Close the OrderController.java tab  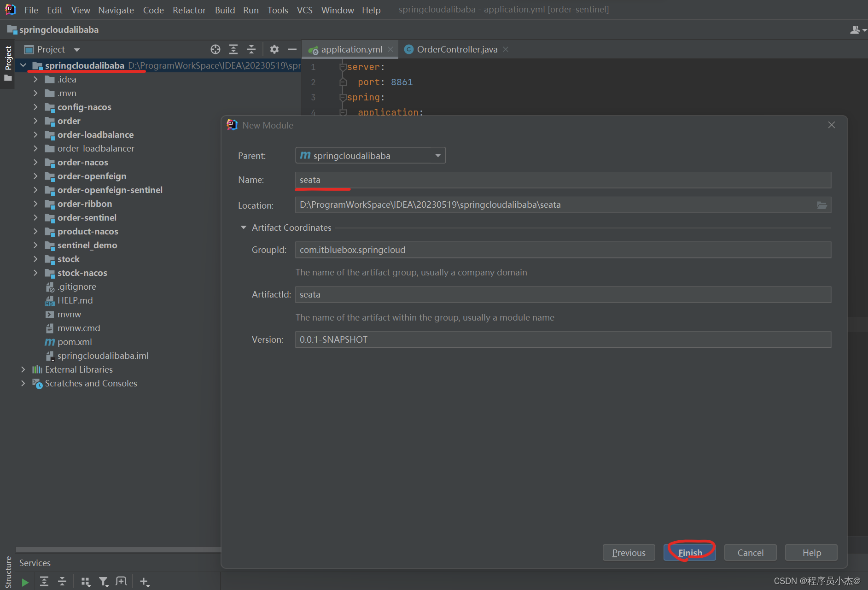pos(506,49)
